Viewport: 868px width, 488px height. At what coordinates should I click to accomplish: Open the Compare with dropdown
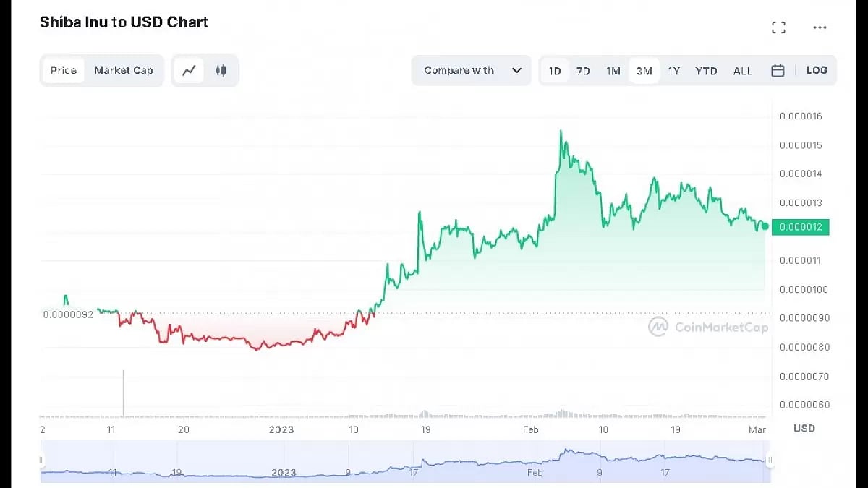[458, 70]
